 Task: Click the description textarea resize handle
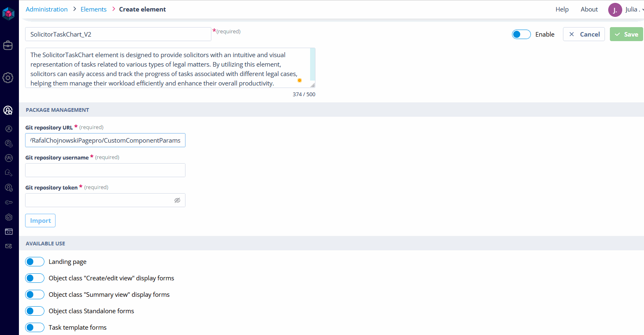[x=313, y=85]
